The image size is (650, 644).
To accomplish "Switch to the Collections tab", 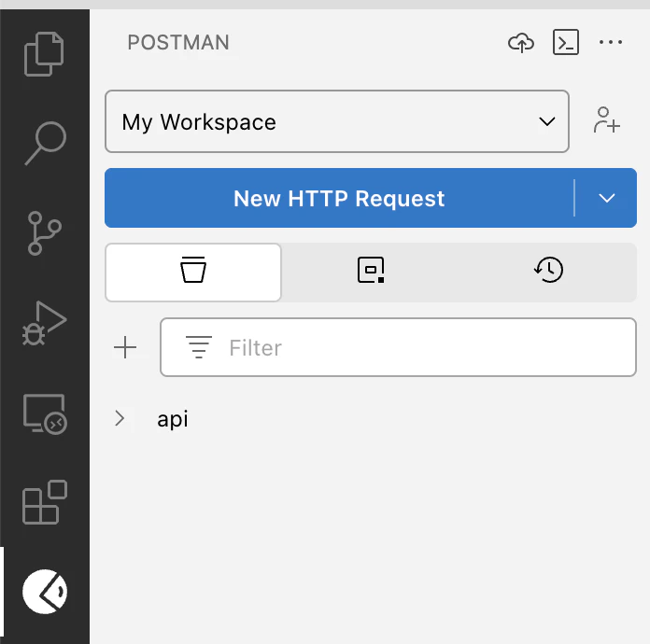I will tap(193, 273).
